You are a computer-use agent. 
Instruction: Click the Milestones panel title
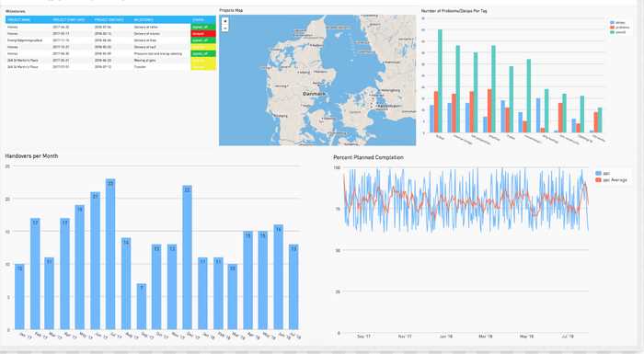click(16, 12)
